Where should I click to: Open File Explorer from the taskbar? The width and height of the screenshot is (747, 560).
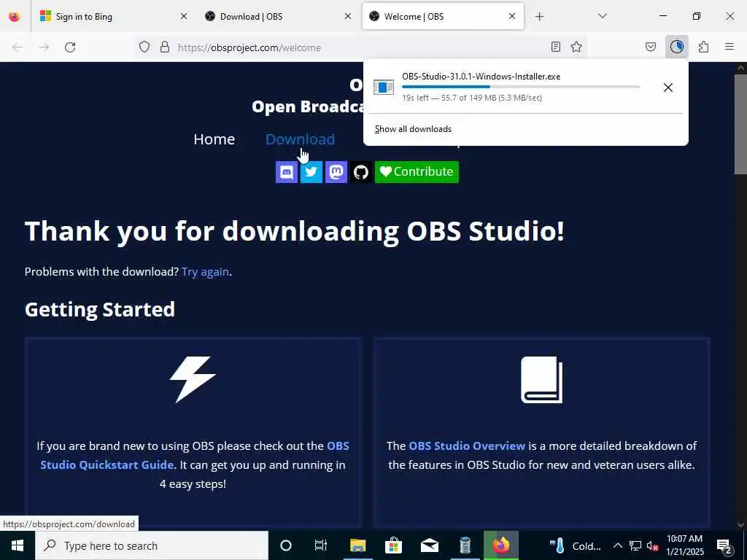[357, 545]
